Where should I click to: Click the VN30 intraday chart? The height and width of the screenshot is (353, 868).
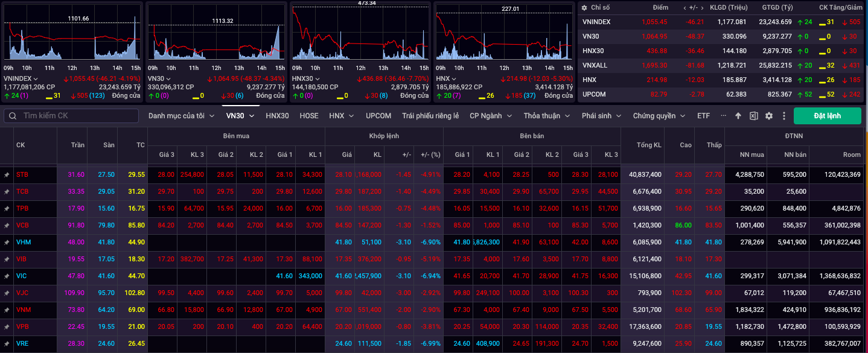[217, 33]
